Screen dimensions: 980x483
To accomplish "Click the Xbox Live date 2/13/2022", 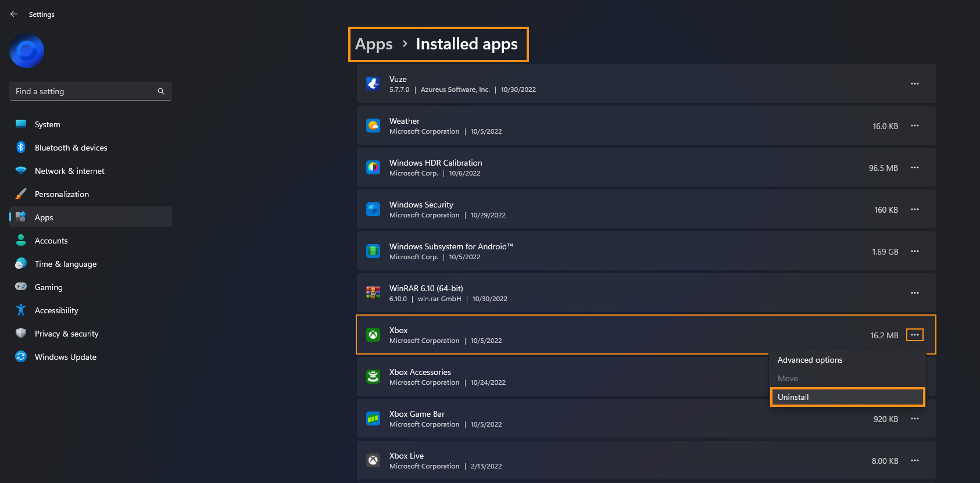I will coord(486,466).
